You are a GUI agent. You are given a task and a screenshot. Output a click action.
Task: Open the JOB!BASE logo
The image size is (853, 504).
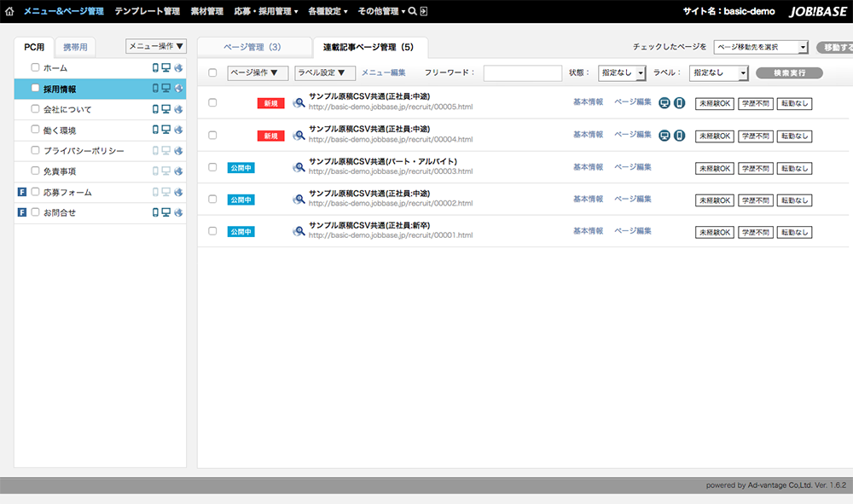818,11
